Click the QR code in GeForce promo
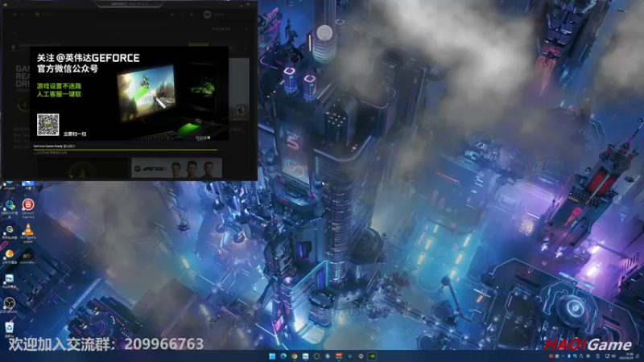 pos(48,125)
